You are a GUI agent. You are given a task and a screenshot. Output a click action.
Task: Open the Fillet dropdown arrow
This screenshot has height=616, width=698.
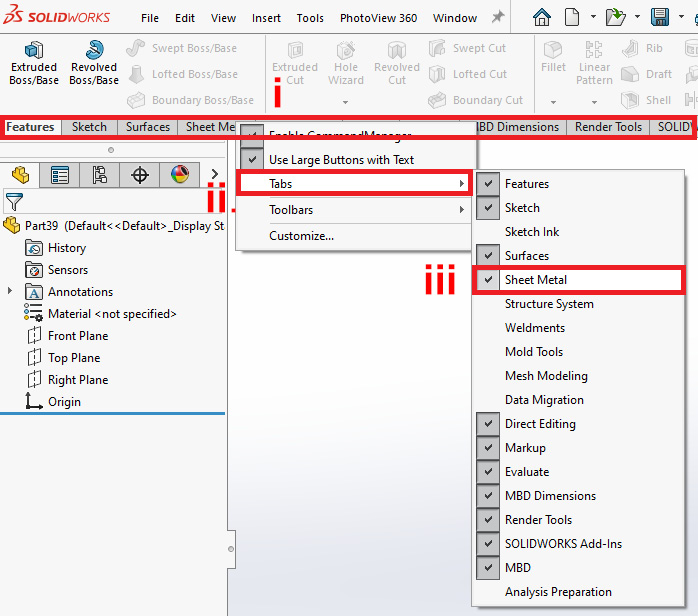553,102
